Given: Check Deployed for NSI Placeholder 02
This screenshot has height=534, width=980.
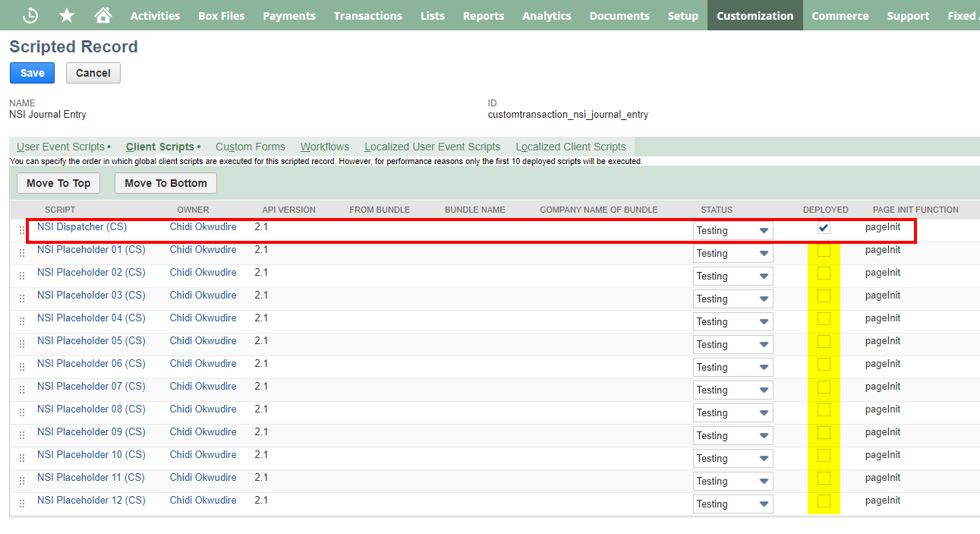Looking at the screenshot, I should 824,273.
